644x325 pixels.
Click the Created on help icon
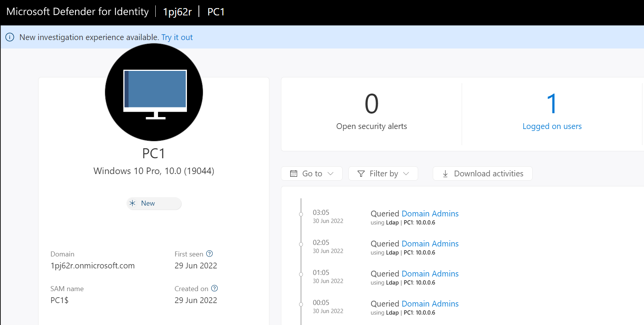click(215, 288)
